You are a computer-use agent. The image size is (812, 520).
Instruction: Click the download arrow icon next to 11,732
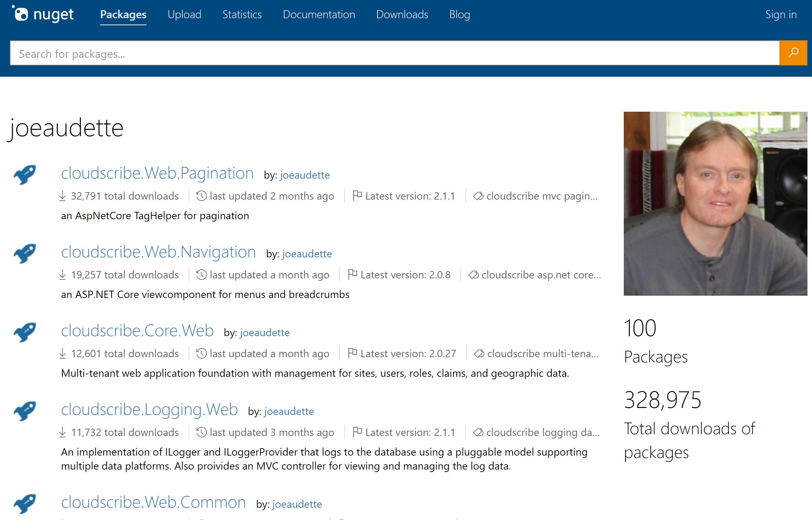pos(63,432)
